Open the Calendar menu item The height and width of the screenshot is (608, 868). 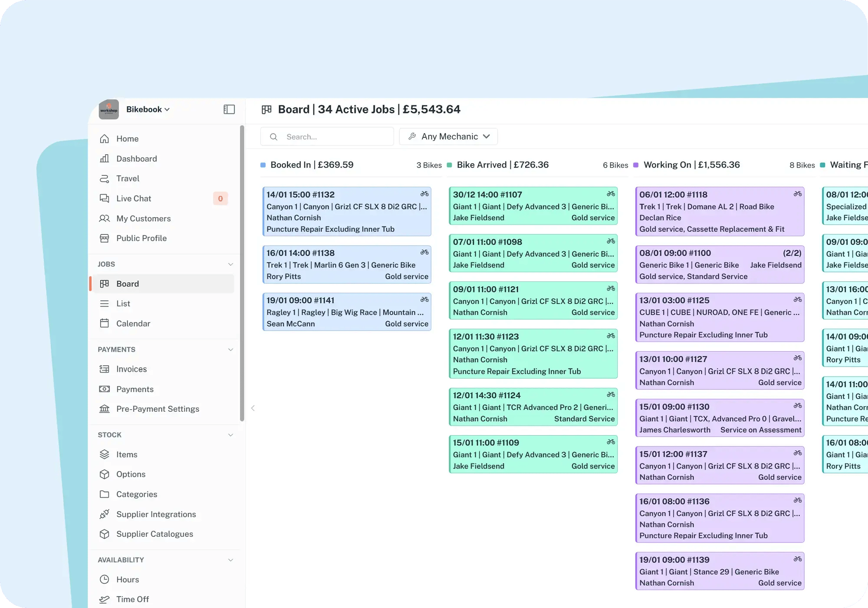tap(133, 324)
